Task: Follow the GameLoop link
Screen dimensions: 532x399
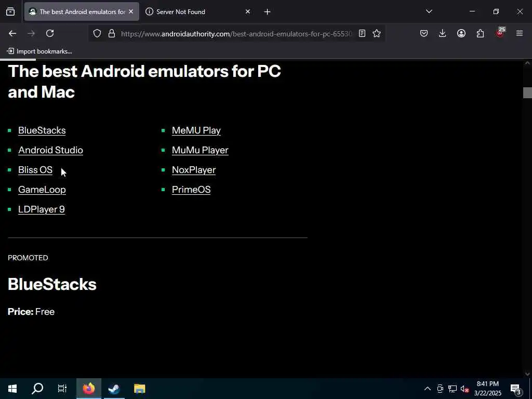Action: 42,189
